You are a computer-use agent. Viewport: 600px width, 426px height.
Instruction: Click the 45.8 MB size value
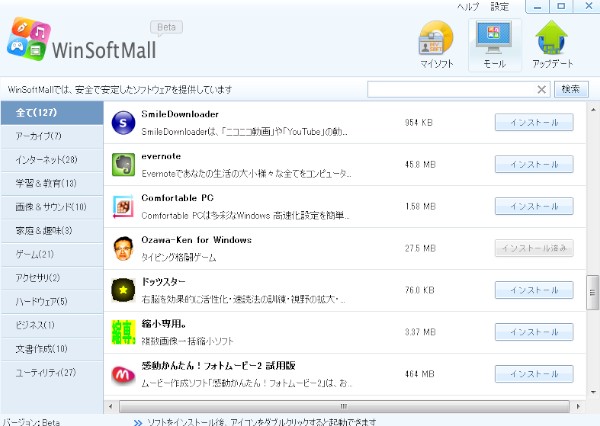point(420,165)
